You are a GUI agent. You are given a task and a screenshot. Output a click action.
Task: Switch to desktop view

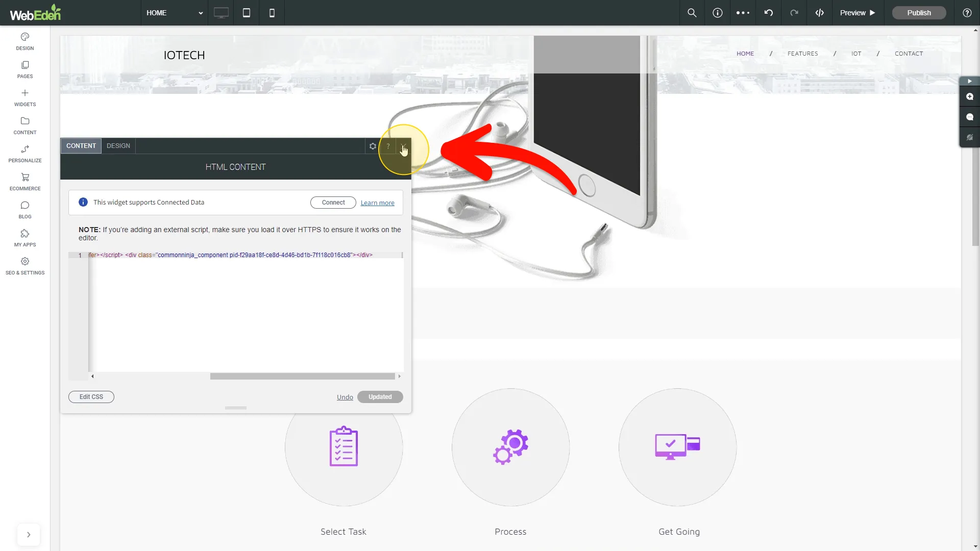(x=221, y=13)
